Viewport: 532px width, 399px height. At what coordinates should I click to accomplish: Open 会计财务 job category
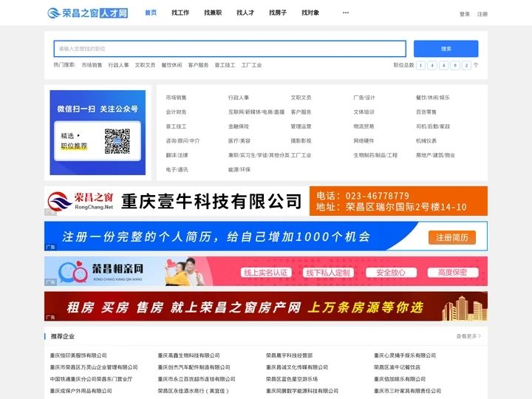(x=176, y=112)
